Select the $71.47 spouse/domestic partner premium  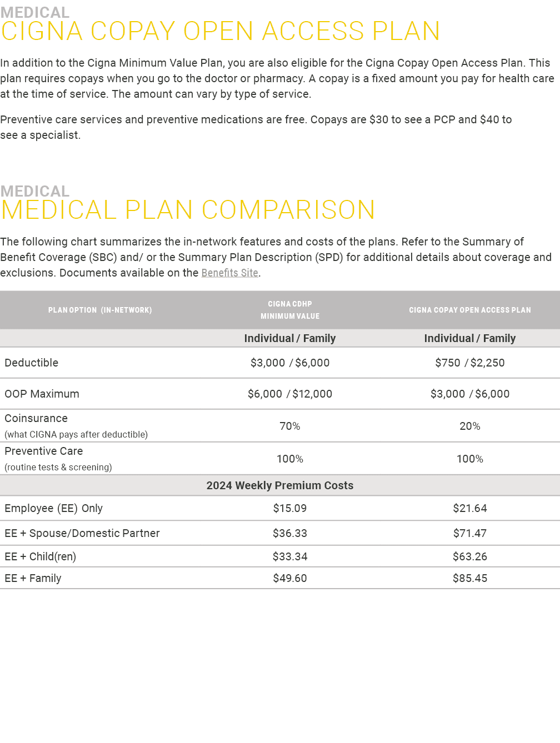470,533
